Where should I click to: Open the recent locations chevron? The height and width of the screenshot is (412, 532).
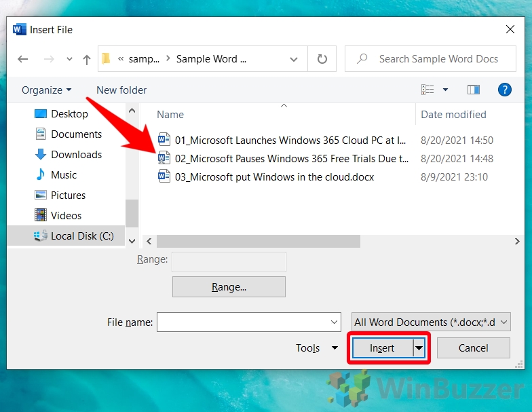69,59
